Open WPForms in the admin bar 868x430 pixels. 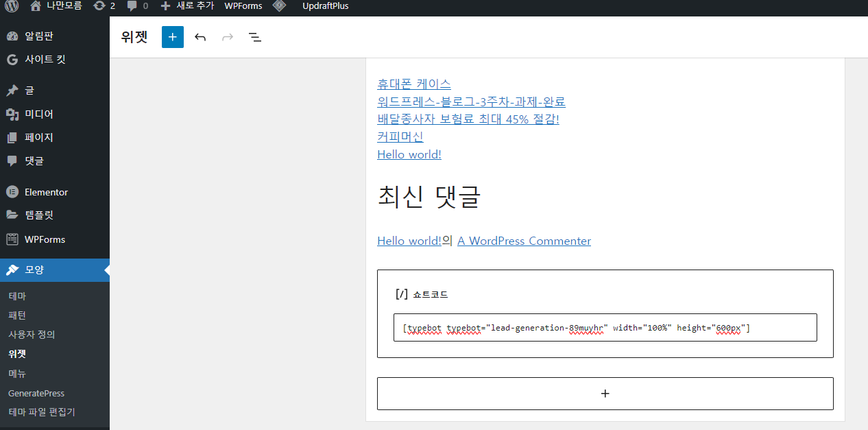243,5
